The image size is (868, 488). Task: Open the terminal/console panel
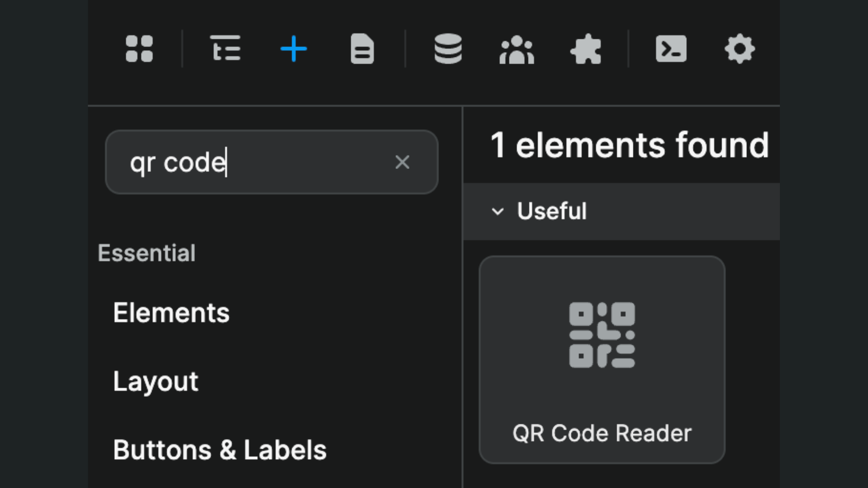671,50
